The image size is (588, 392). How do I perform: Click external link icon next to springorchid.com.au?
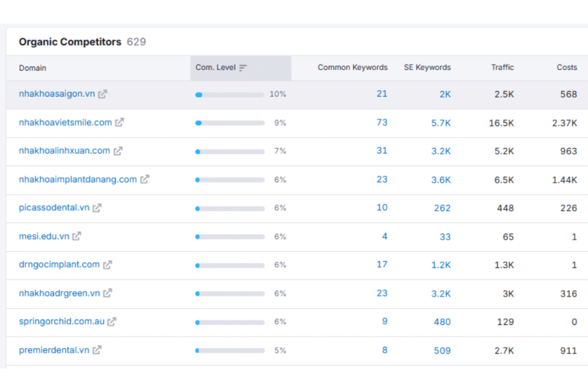point(112,321)
